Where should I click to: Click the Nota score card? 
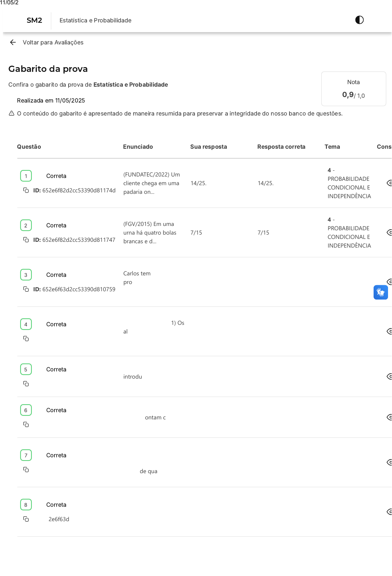[353, 89]
